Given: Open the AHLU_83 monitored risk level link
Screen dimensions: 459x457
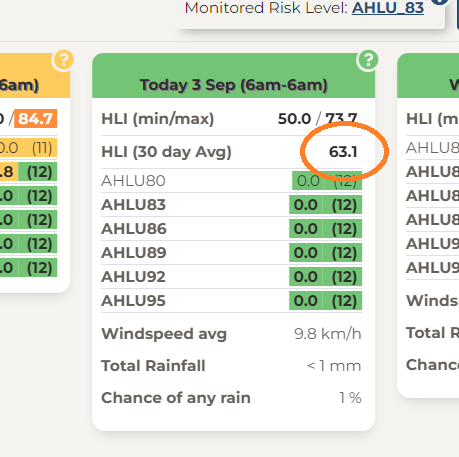Looking at the screenshot, I should pyautogui.click(x=388, y=8).
